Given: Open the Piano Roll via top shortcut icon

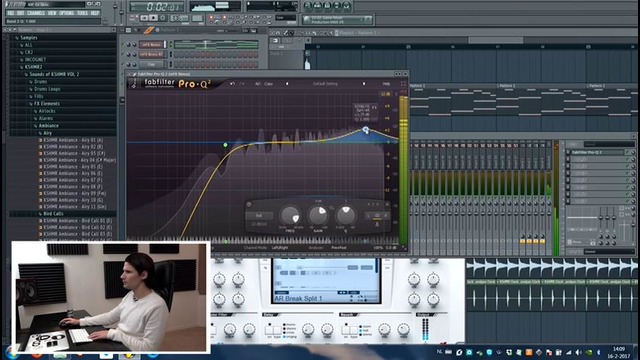Looking at the screenshot, I should (327, 6).
